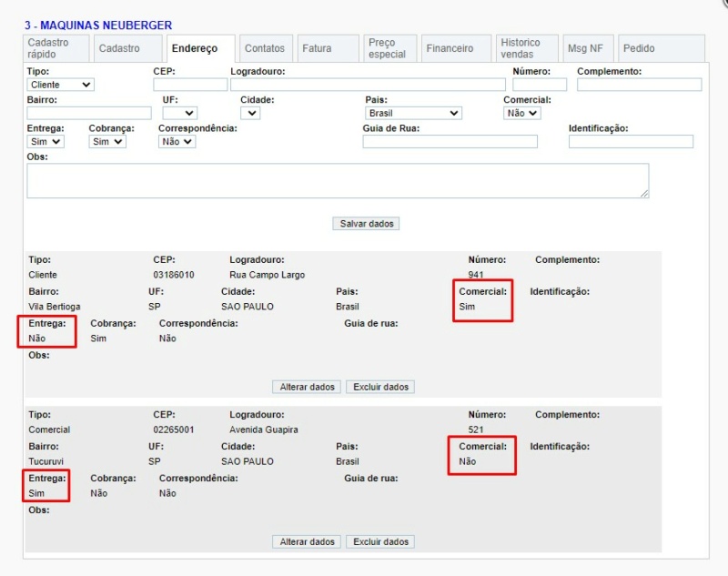Click the 3 - MAQUINAS NEUBERGER heading
The width and height of the screenshot is (728, 576).
98,25
